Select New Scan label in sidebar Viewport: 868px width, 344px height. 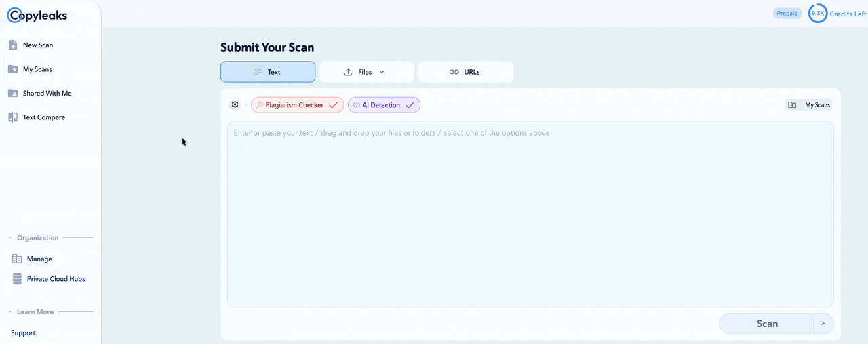(38, 45)
